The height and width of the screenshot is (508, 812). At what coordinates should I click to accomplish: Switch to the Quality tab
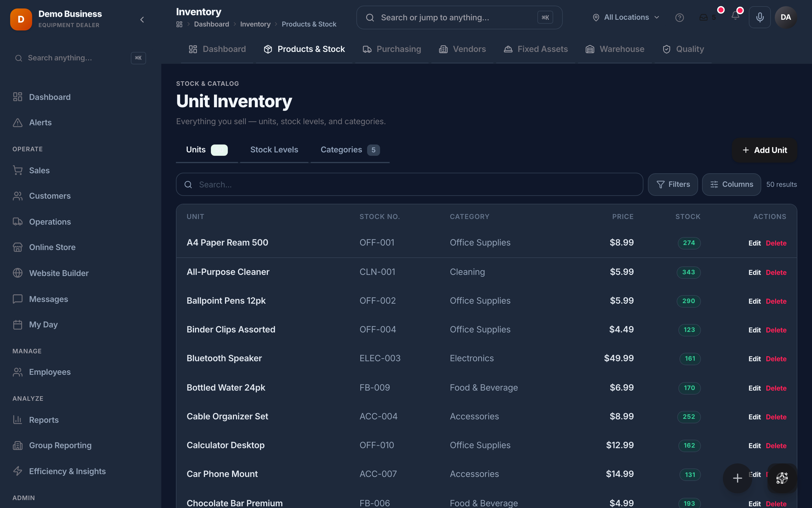click(x=683, y=49)
